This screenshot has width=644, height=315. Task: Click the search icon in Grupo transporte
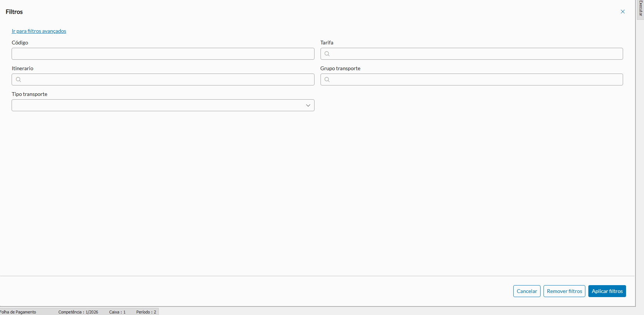click(327, 79)
